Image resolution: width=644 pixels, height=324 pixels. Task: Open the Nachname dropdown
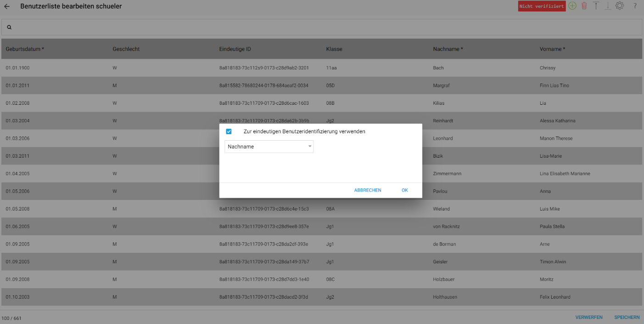[269, 147]
